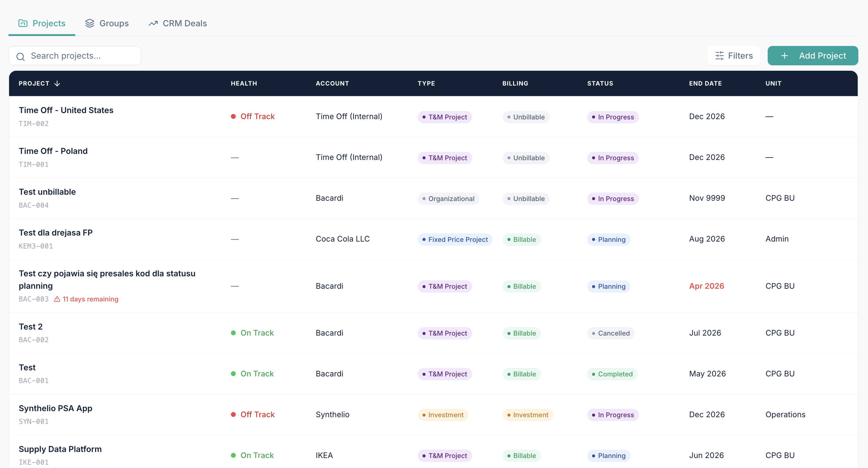868x468 pixels.
Task: Sort by the END DATE column header
Action: coord(705,83)
